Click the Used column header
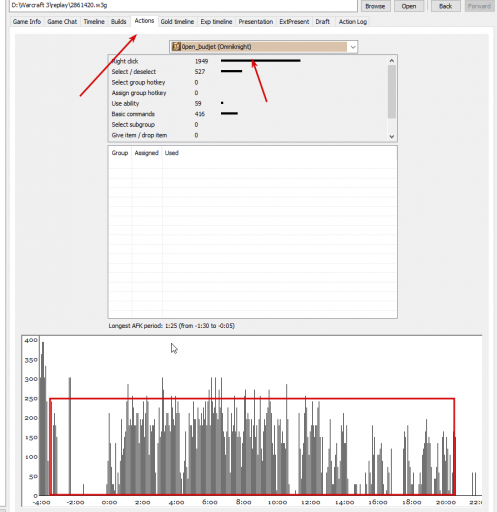 172,153
